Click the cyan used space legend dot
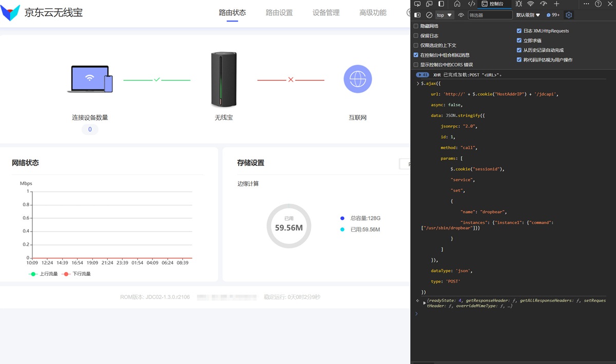 pos(342,229)
